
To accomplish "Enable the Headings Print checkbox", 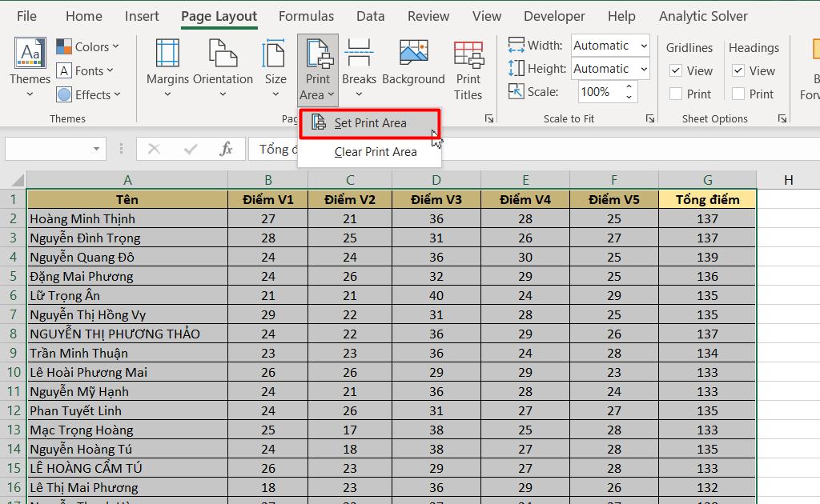I will tap(738, 94).
